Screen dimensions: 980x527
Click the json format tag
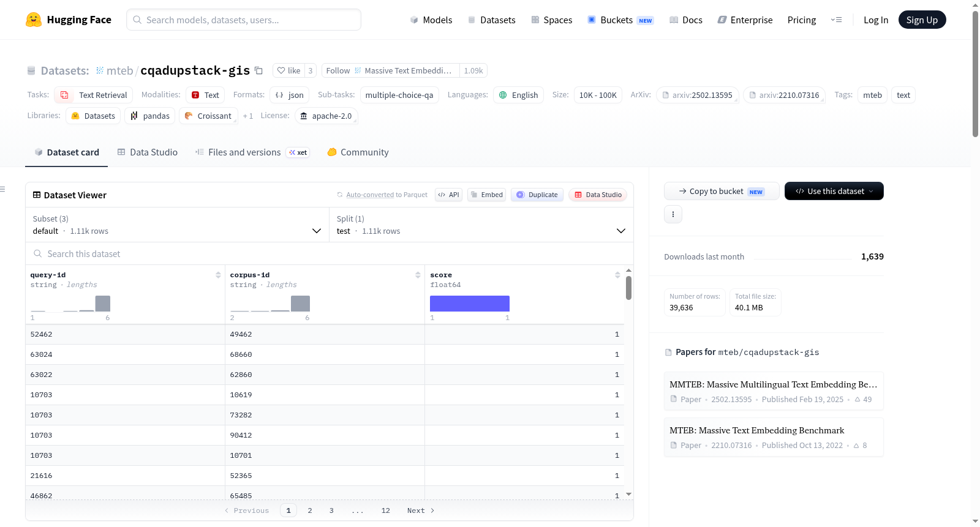click(x=289, y=95)
